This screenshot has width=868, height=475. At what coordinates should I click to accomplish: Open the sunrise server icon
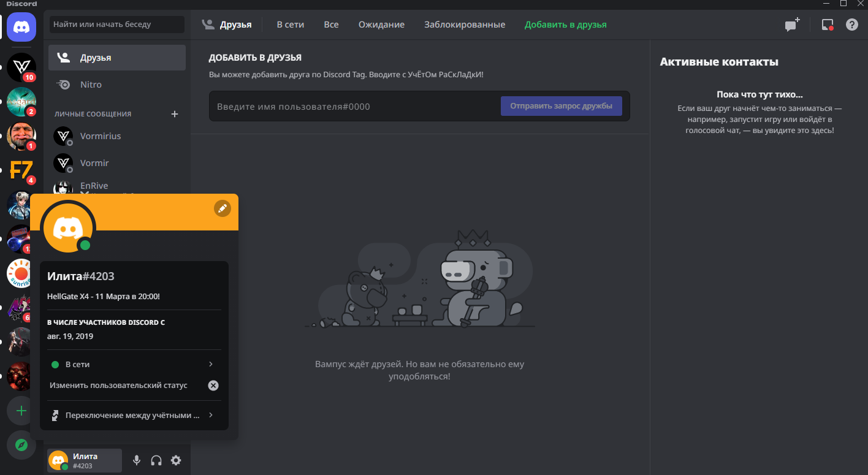pyautogui.click(x=21, y=273)
